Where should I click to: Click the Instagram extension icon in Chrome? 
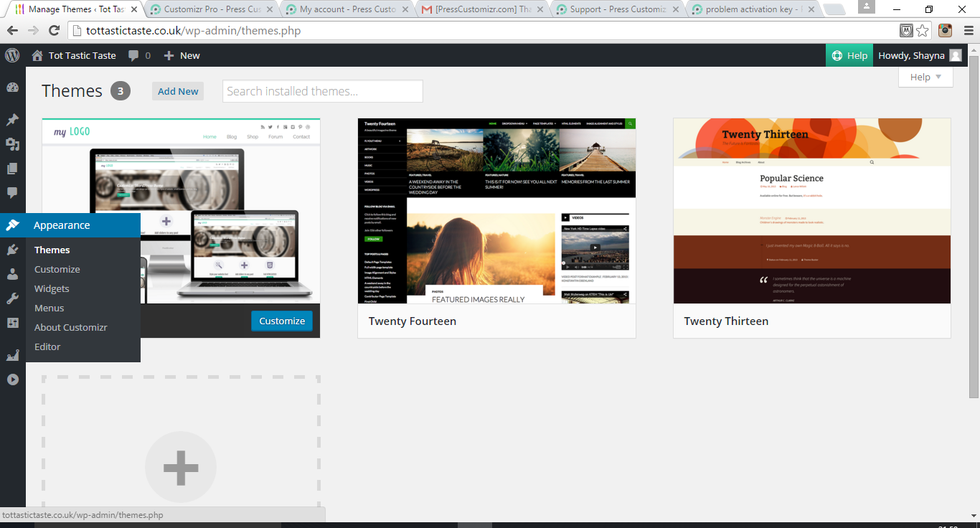point(946,31)
